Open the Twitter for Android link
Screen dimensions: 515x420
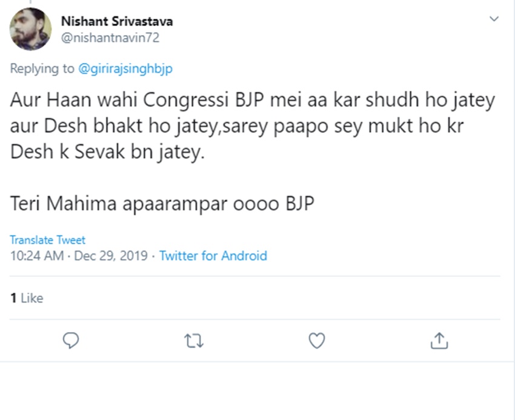[x=213, y=256]
